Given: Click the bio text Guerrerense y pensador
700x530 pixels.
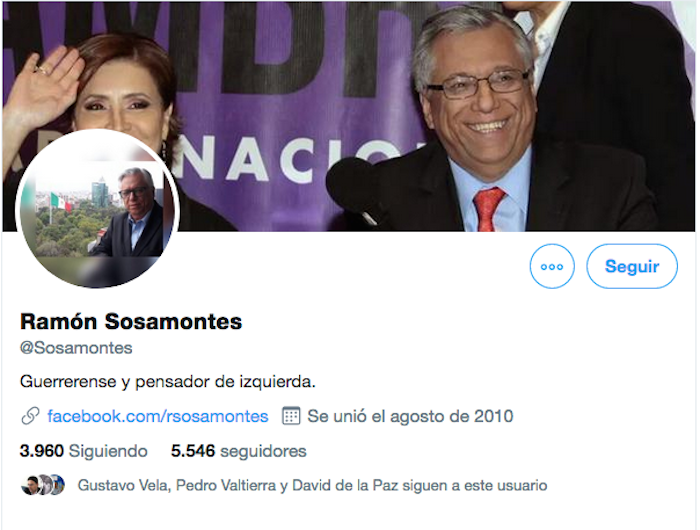Looking at the screenshot, I should [x=167, y=382].
